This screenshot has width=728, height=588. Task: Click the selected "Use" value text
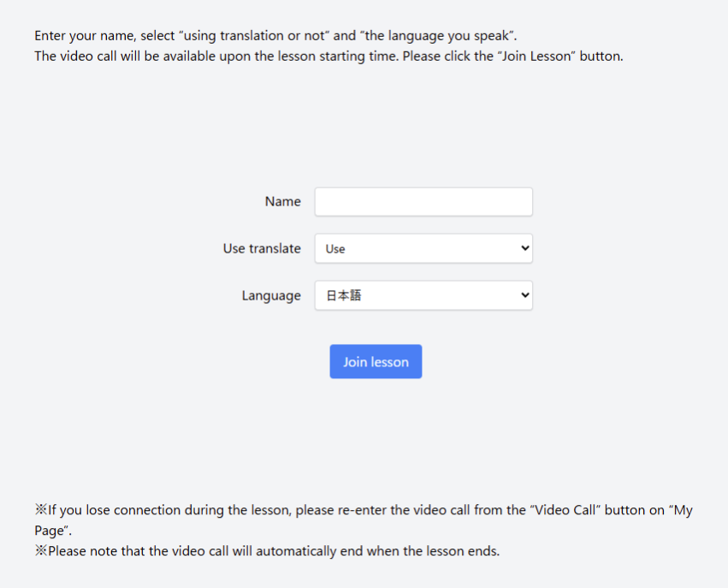pos(335,249)
